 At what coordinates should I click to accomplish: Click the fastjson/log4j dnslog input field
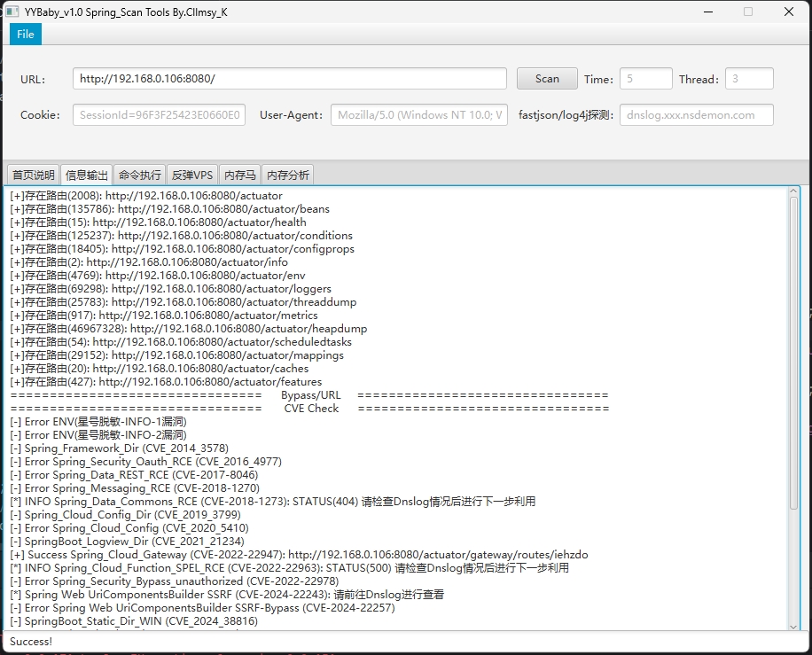tap(696, 115)
